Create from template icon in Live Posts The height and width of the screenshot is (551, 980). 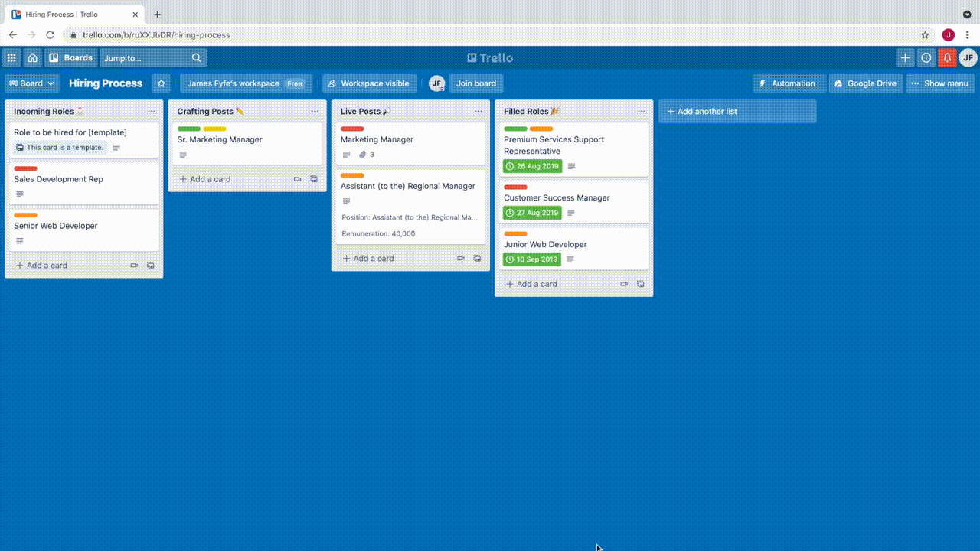tap(478, 259)
